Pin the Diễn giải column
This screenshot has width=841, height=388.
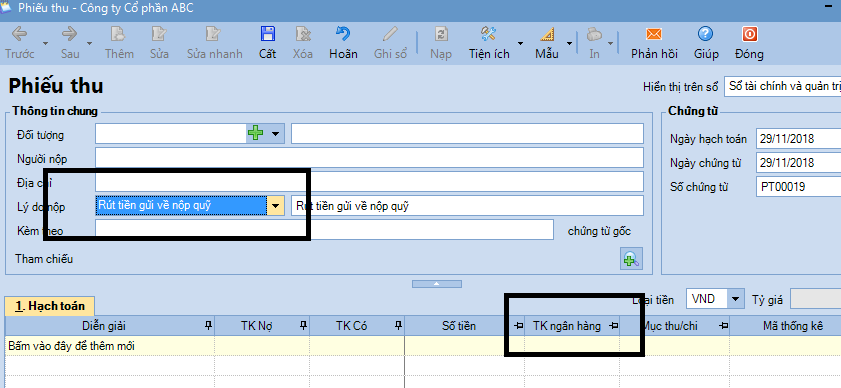point(209,325)
